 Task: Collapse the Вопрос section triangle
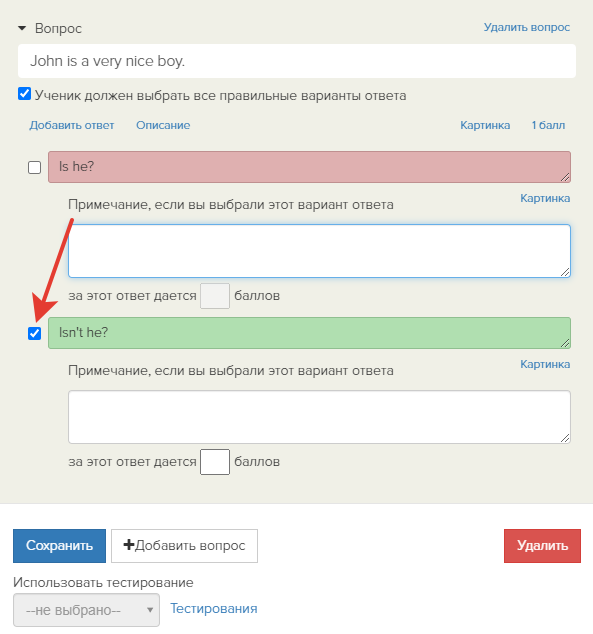pyautogui.click(x=22, y=28)
